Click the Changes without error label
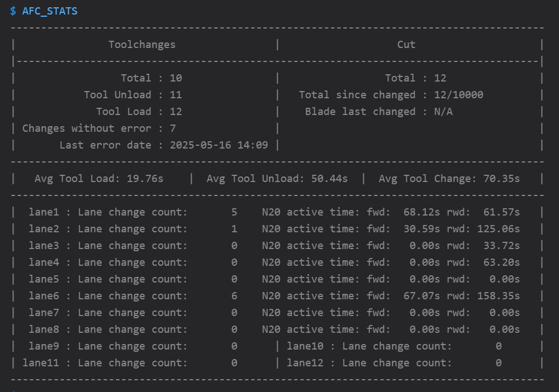Screen dimensions: 559x392 click(x=87, y=128)
